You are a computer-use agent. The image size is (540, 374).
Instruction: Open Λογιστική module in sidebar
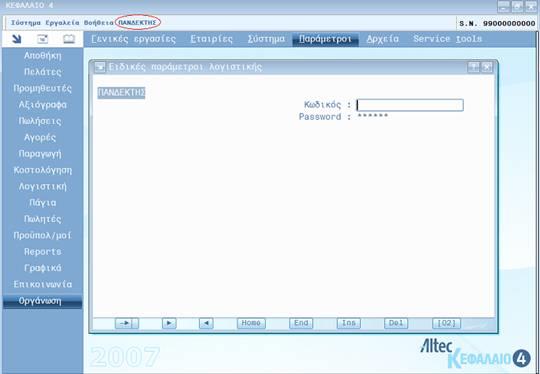(43, 187)
